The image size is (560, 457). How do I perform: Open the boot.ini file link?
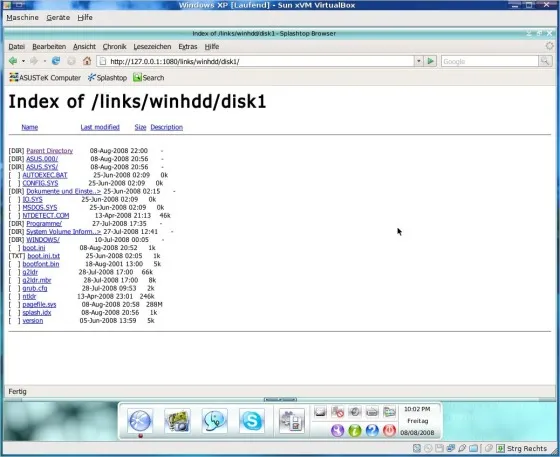34,248
